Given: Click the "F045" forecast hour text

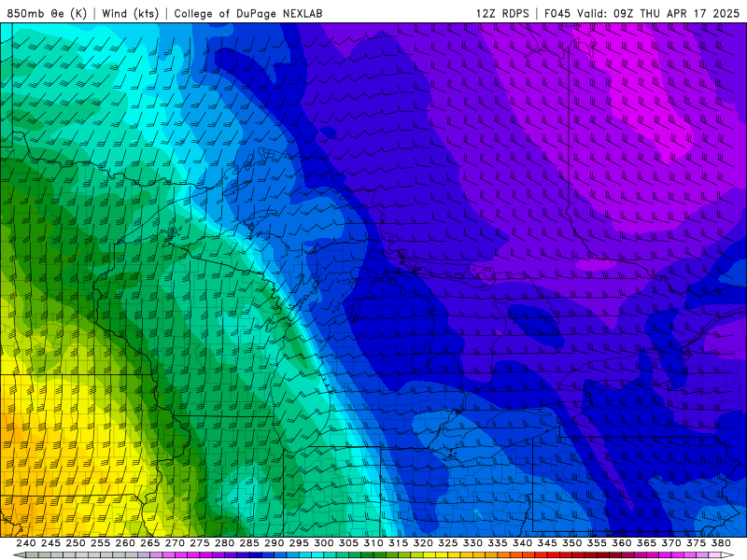Looking at the screenshot, I should [557, 13].
